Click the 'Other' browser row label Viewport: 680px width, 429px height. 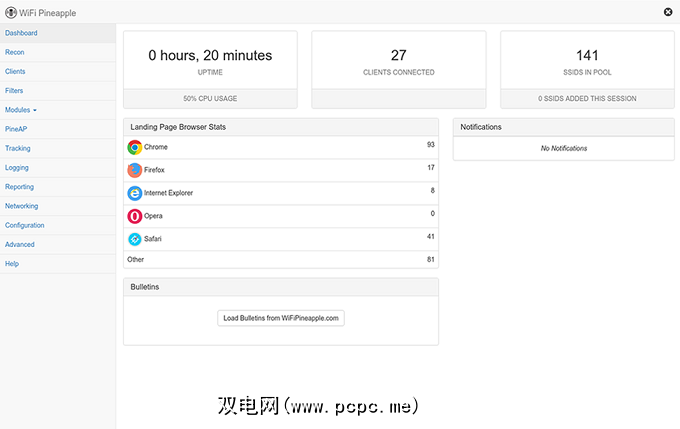click(x=135, y=259)
